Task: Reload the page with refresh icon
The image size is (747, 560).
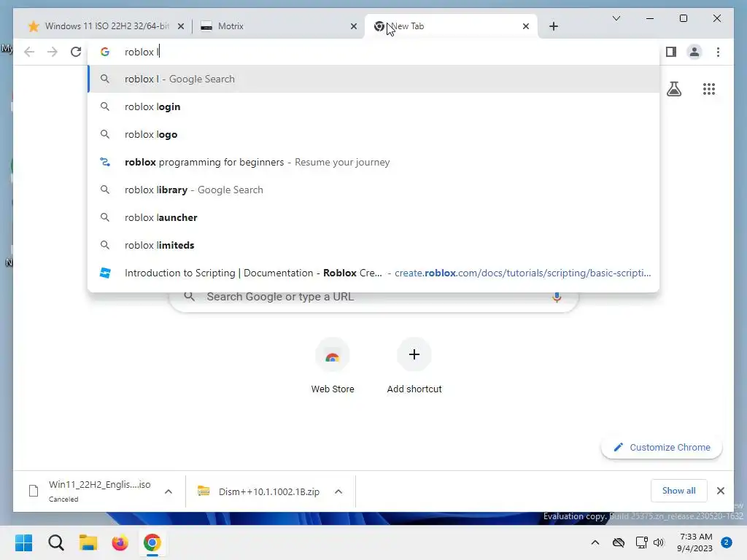Action: (76, 52)
